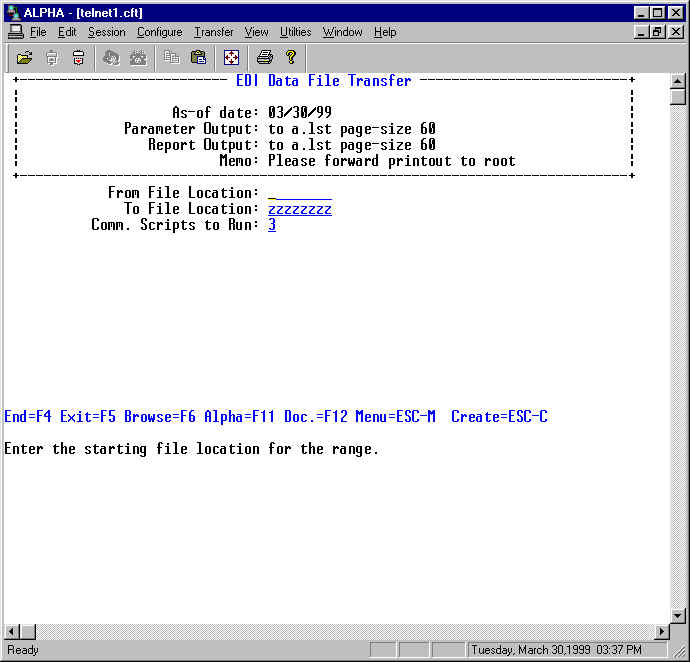690x662 pixels.
Task: Click the Comm. Scripts to Run value
Action: click(272, 225)
